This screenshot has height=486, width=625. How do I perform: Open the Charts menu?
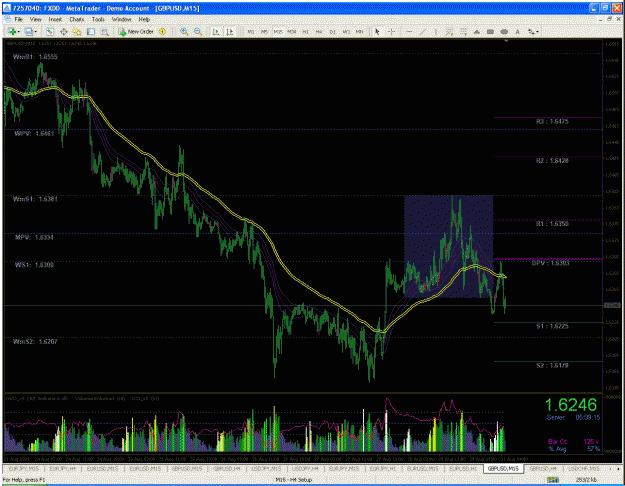click(77, 19)
